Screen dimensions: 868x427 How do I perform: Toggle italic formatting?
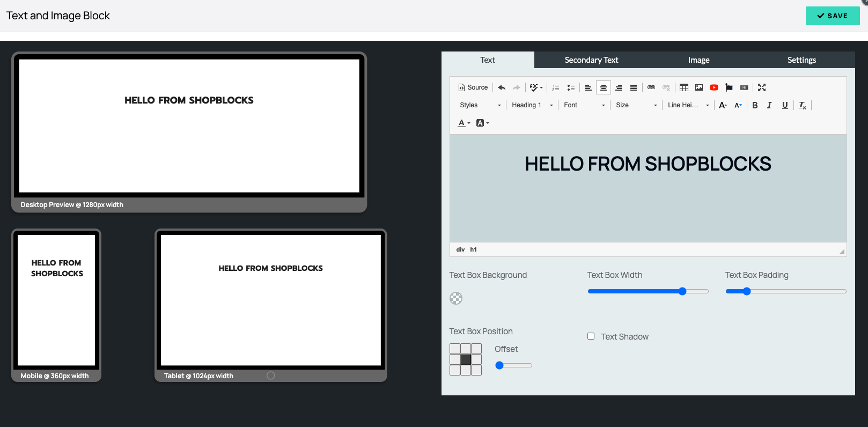pos(769,105)
